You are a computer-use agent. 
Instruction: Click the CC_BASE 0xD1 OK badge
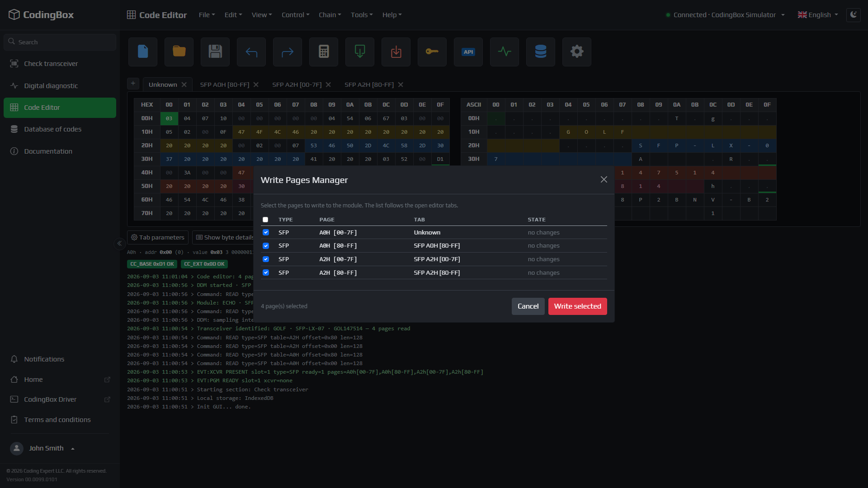pyautogui.click(x=152, y=264)
